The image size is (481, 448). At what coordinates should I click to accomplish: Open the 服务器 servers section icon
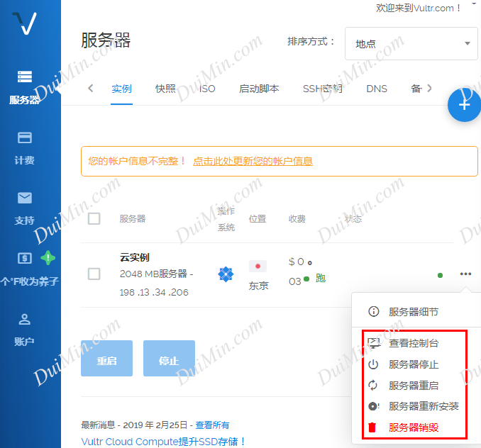[25, 77]
